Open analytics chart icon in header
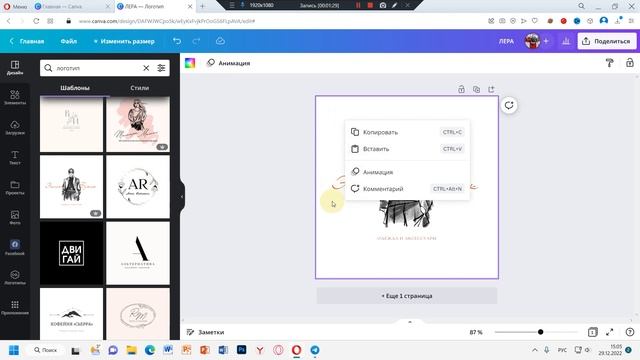This screenshot has height=360, width=640. tap(566, 41)
